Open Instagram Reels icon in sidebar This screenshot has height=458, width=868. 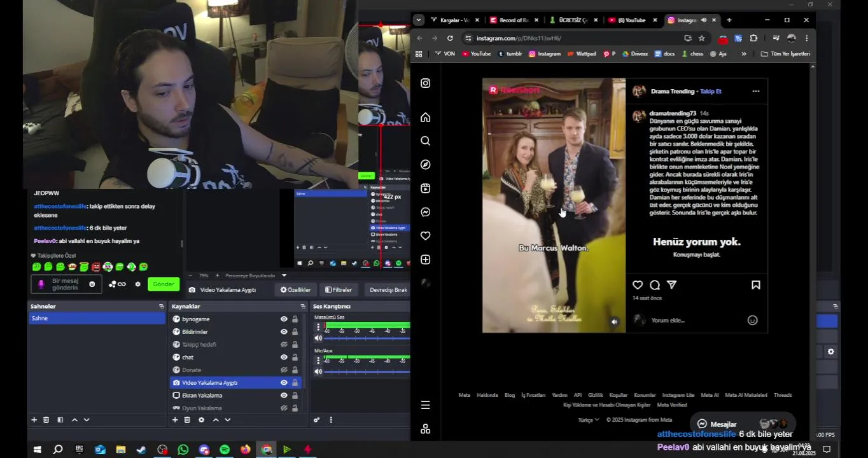426,188
